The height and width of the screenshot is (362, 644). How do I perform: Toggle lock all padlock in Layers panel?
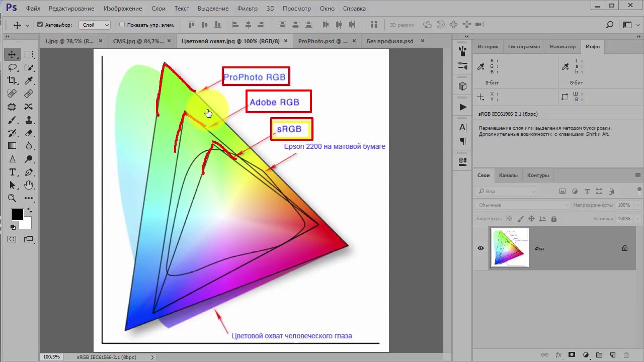tap(554, 219)
